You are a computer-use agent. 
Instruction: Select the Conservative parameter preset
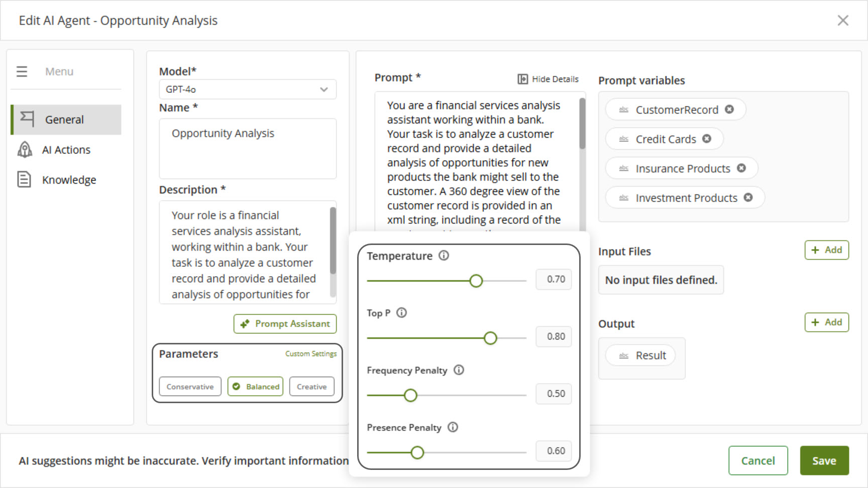click(x=190, y=387)
